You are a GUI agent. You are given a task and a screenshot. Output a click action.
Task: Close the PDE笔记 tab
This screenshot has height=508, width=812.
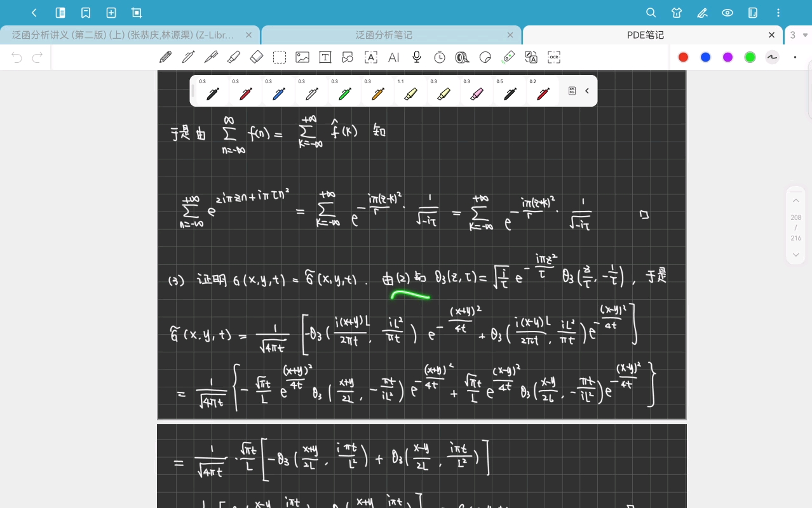(772, 36)
